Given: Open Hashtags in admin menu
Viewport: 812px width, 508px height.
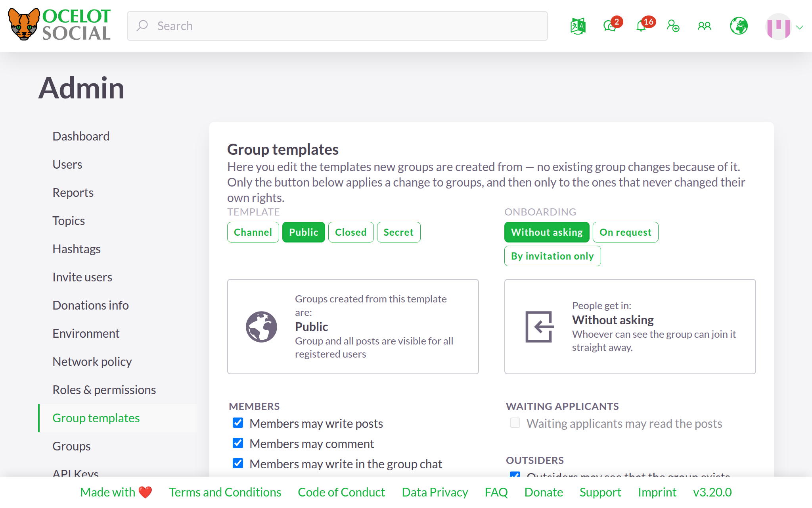Looking at the screenshot, I should pyautogui.click(x=117, y=249).
